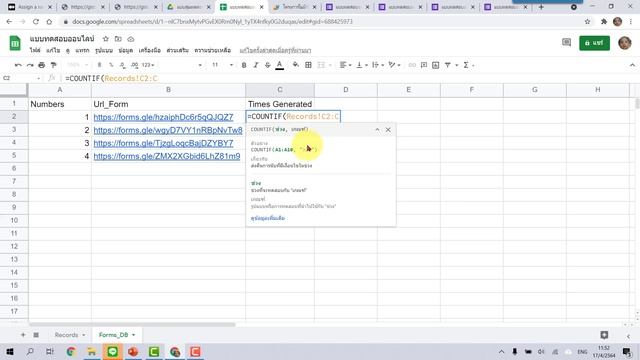This screenshot has width=640, height=360.
Task: Open the ไฟล์ menu
Action: (35, 50)
